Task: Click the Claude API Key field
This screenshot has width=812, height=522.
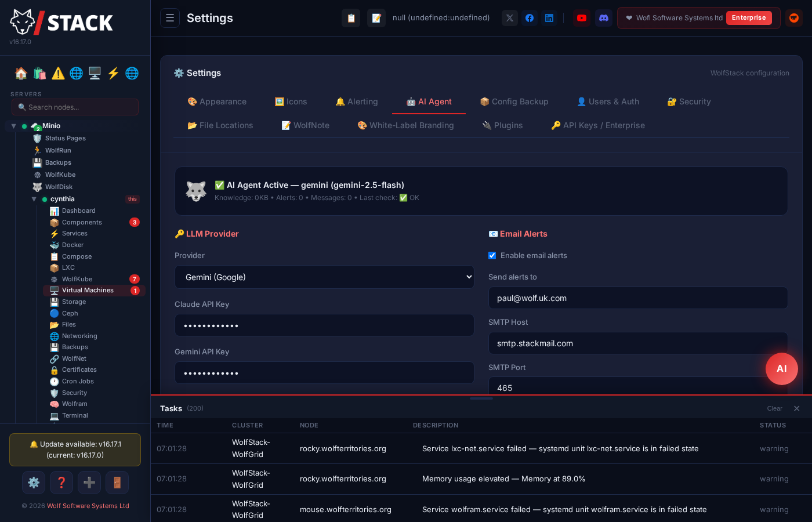Action: coord(324,325)
